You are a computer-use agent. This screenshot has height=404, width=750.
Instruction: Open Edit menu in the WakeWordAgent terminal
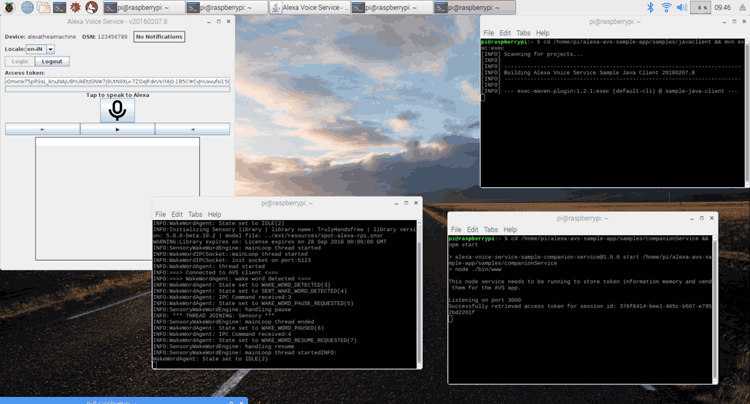(177, 215)
